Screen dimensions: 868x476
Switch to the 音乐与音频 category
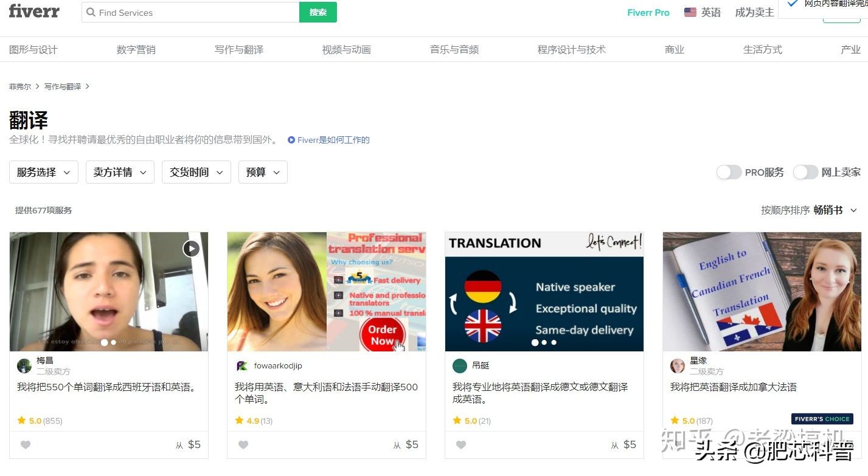click(454, 49)
